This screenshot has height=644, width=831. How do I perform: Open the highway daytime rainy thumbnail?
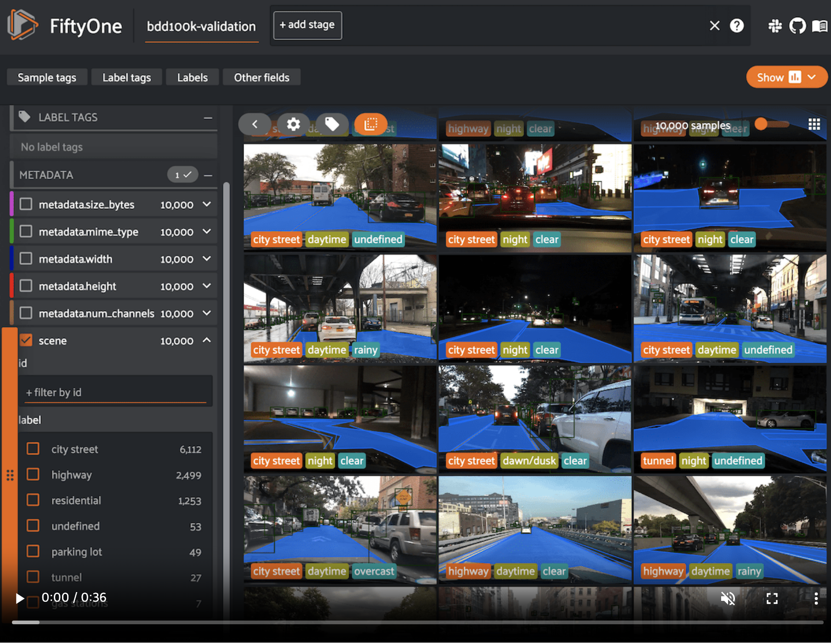pyautogui.click(x=730, y=530)
